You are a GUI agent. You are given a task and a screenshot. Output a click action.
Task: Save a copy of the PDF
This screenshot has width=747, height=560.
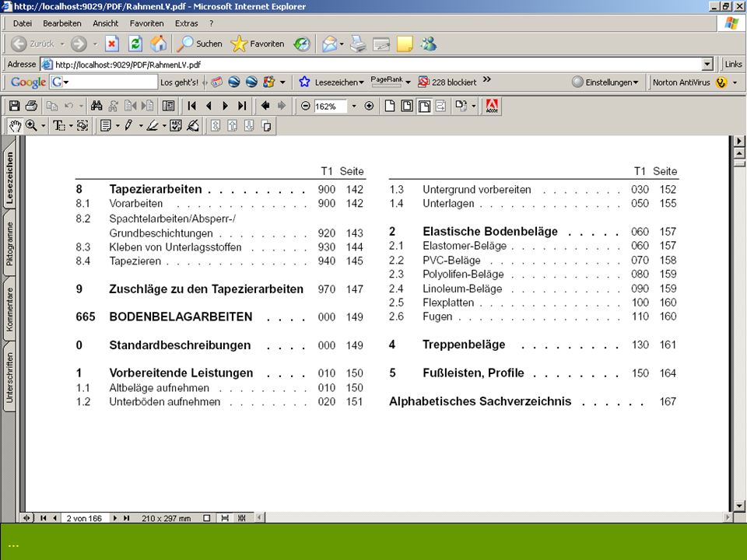pos(14,106)
